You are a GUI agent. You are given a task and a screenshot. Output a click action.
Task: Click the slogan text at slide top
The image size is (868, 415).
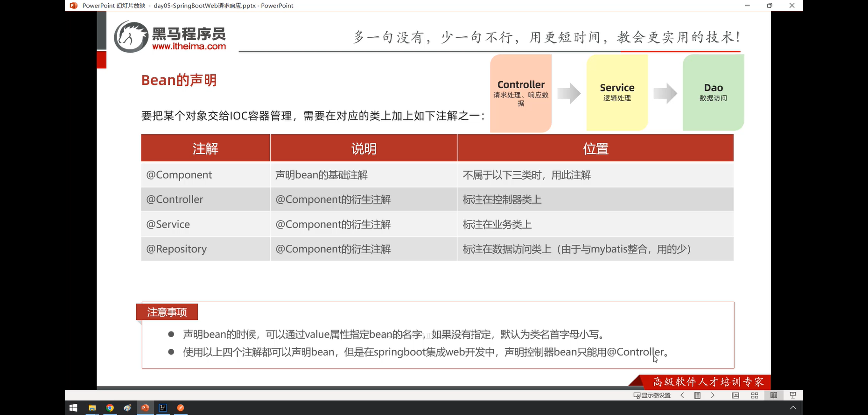[546, 37]
